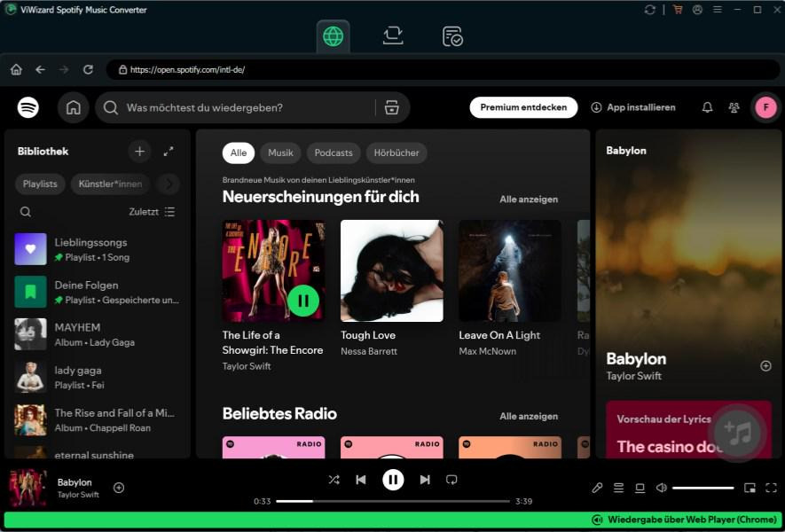The width and height of the screenshot is (785, 532).
Task: Select the Hörbücher filter chip
Action: pos(396,153)
